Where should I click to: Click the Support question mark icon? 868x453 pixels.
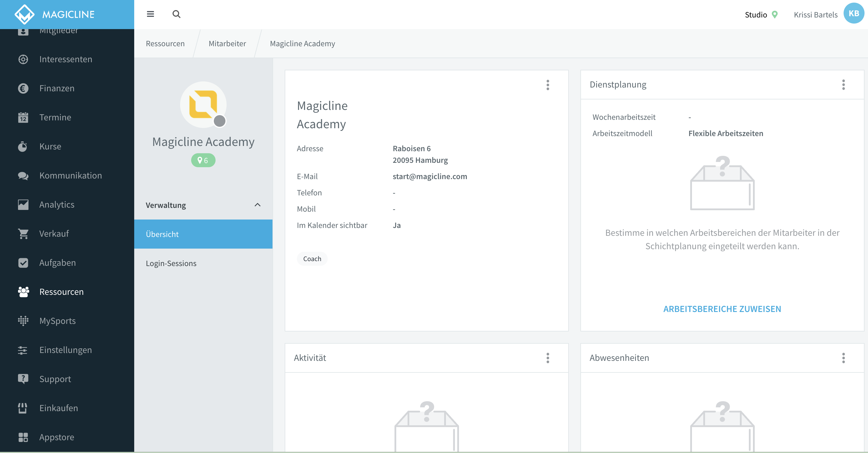(x=23, y=379)
